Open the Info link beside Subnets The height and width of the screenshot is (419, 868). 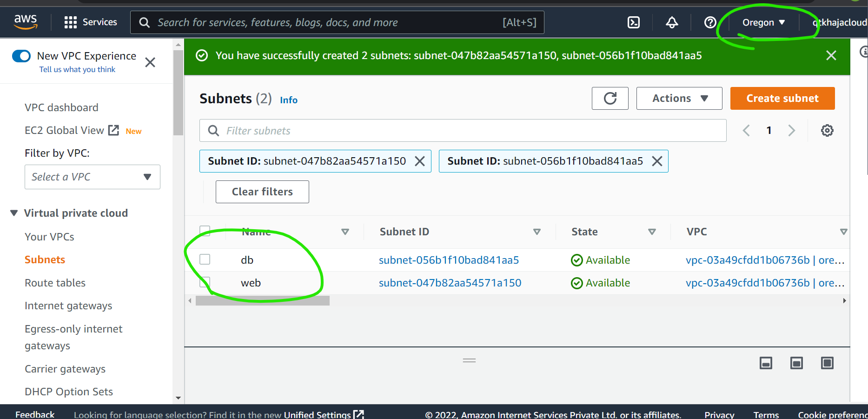289,100
